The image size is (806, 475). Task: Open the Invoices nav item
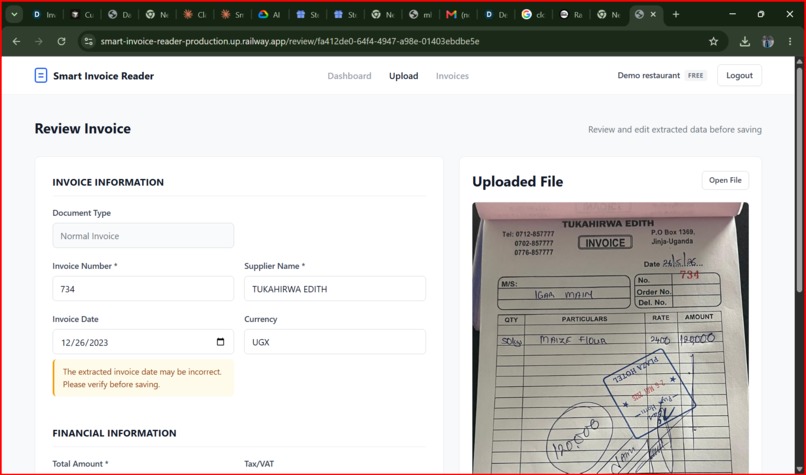452,76
